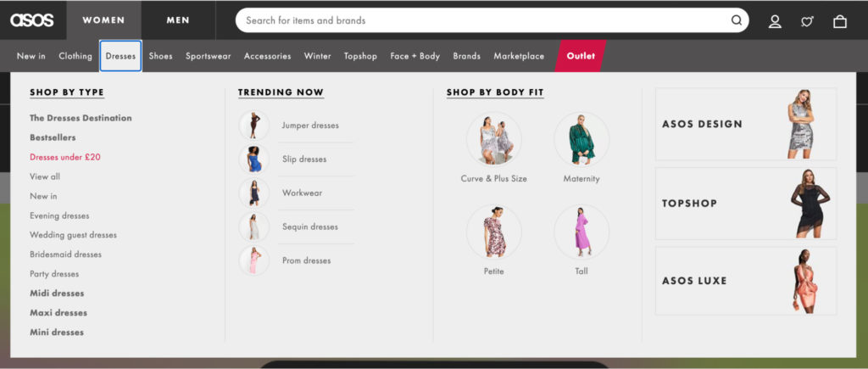Open the Saved Items heart icon
This screenshot has width=868, height=369.
click(x=807, y=21)
